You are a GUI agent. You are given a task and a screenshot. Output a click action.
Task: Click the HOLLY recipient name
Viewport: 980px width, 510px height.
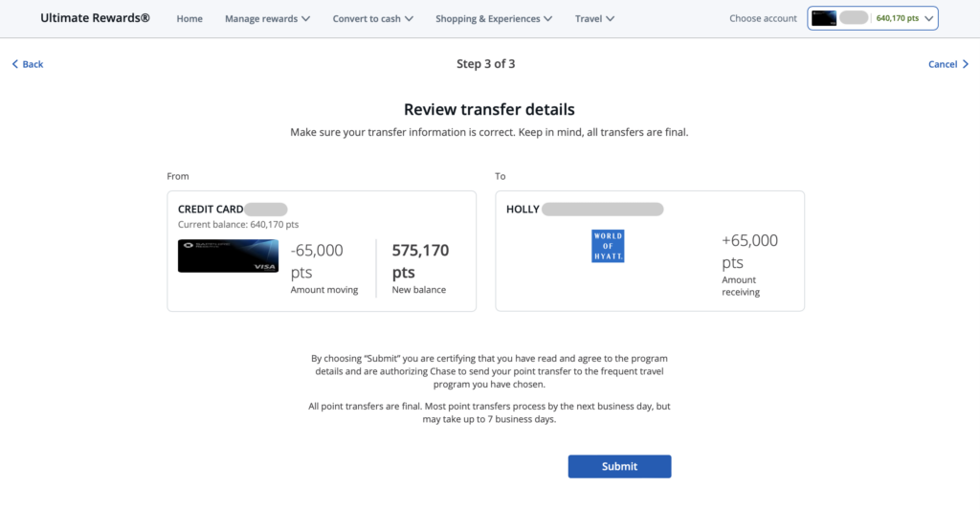coord(523,209)
